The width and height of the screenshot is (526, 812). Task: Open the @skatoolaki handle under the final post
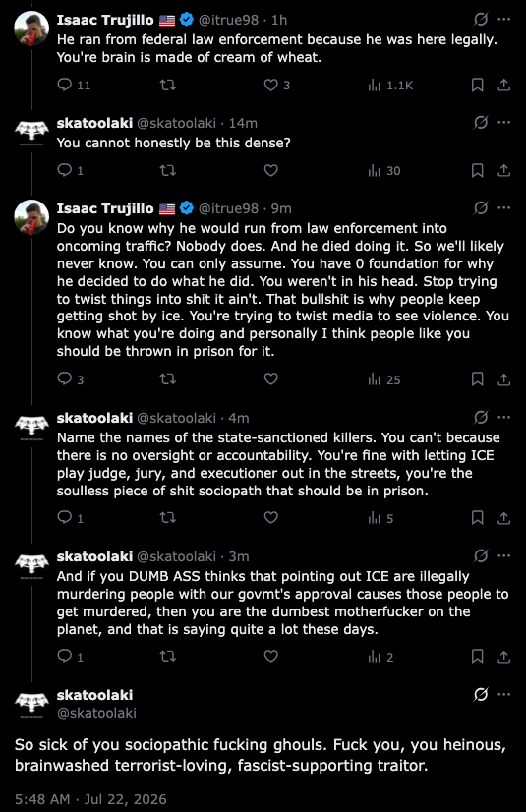coord(96,713)
